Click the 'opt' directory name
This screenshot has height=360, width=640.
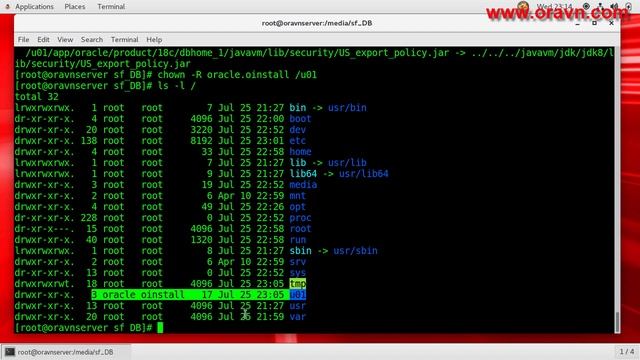(298, 207)
